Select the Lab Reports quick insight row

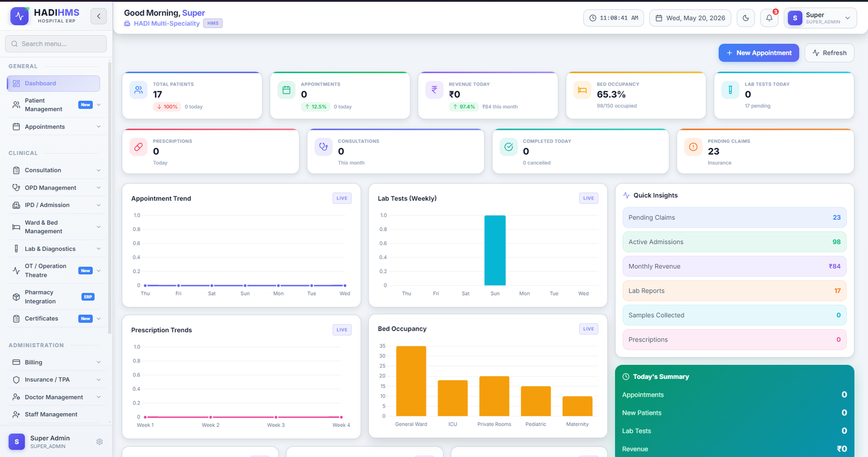click(735, 291)
